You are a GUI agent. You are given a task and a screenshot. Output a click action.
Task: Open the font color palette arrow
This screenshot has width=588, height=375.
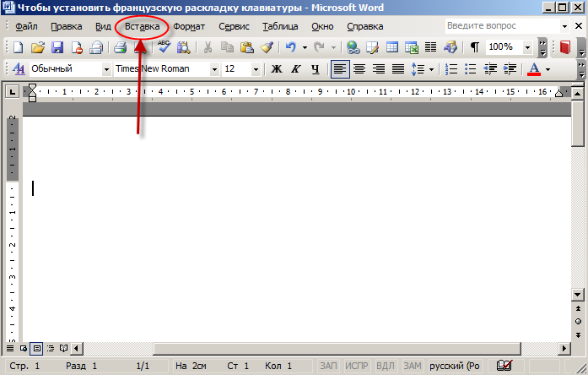pos(548,69)
